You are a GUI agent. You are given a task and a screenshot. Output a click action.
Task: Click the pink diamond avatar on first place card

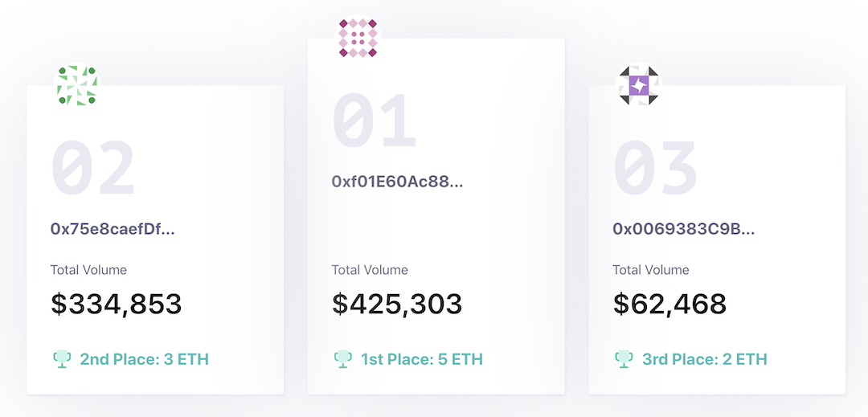point(358,38)
